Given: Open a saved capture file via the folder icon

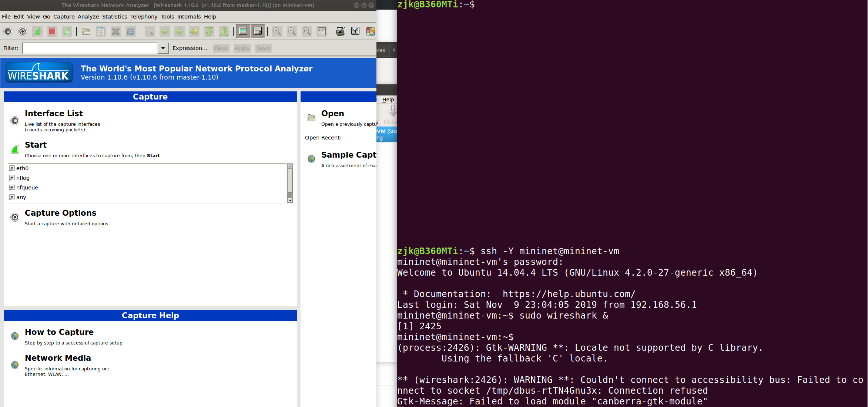Looking at the screenshot, I should [86, 31].
